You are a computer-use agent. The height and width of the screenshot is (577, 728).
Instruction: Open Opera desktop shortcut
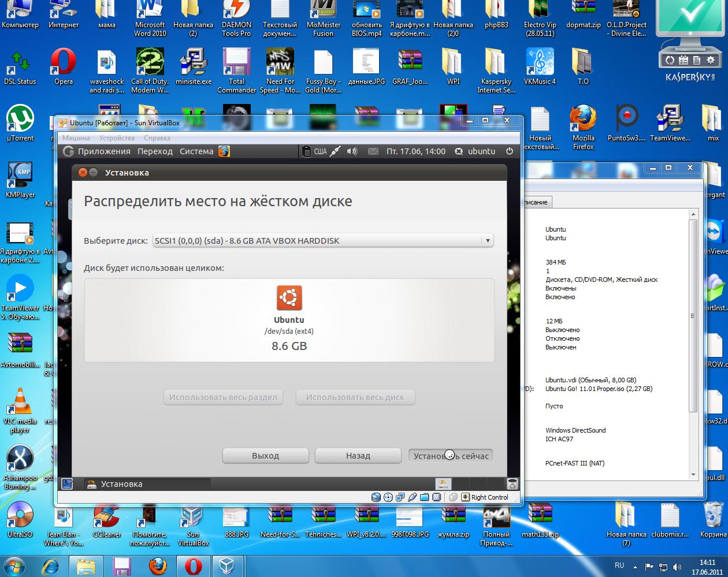click(64, 66)
